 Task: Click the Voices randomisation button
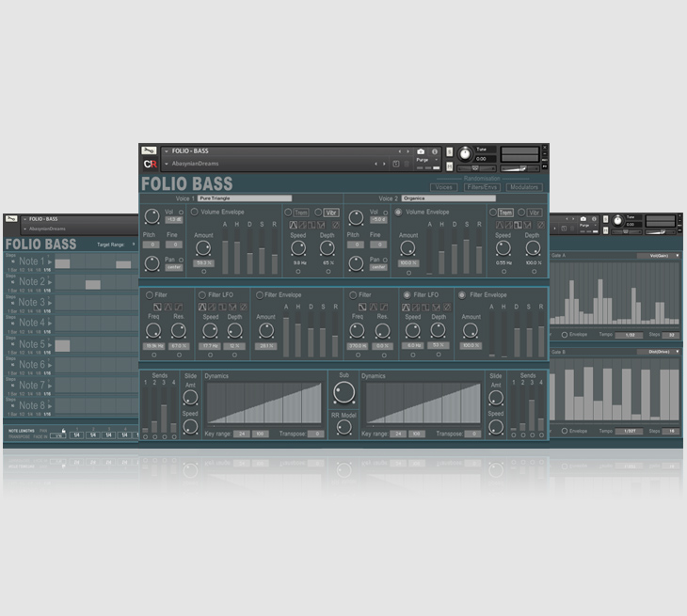click(x=444, y=187)
